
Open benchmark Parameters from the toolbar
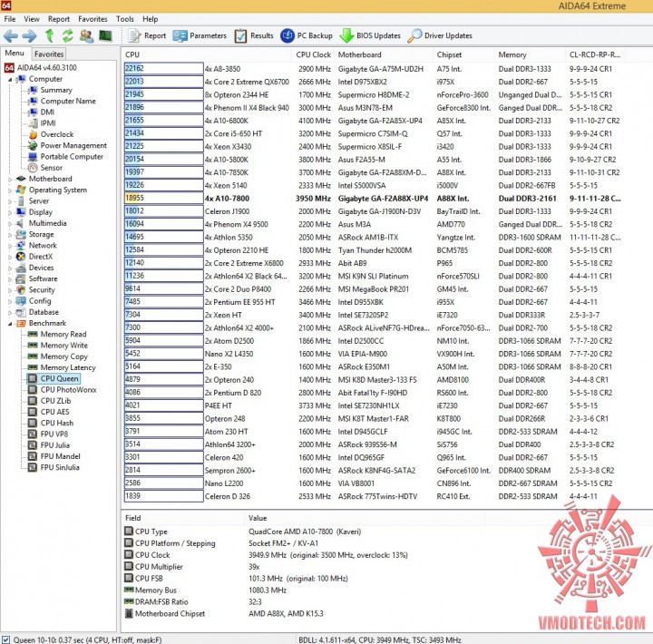click(200, 35)
